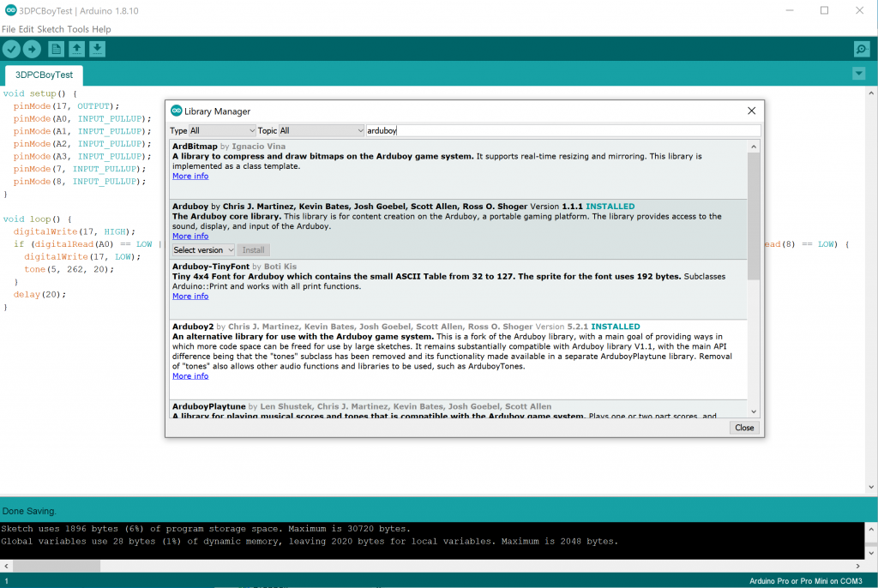Click the Verify sketch checkmark icon
878x588 pixels.
(x=11, y=49)
